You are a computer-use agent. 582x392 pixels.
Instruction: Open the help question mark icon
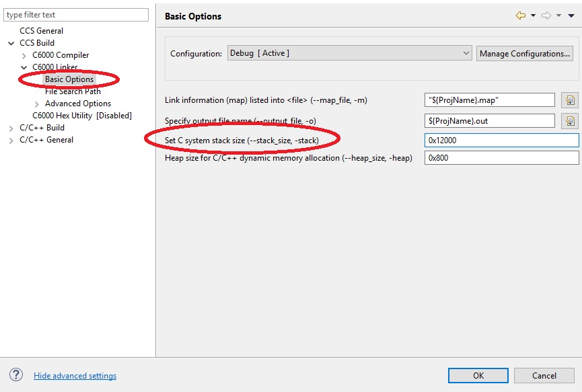(17, 375)
